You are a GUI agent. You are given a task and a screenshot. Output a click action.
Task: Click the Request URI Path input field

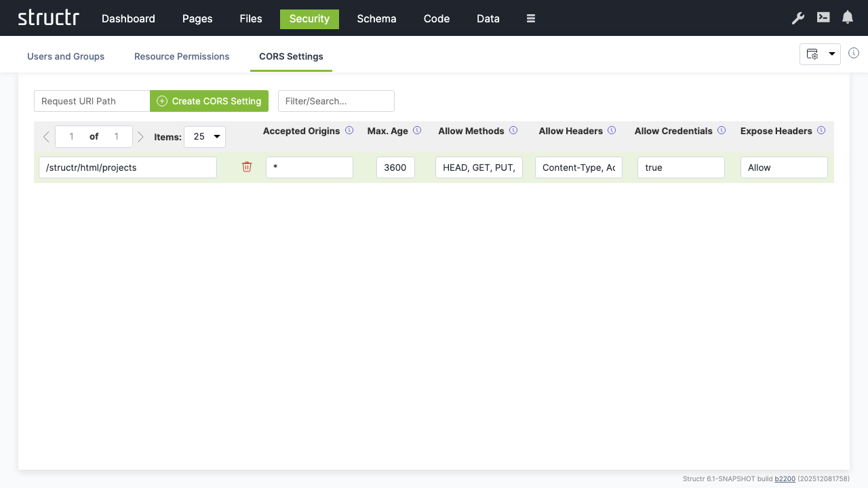pos(92,101)
